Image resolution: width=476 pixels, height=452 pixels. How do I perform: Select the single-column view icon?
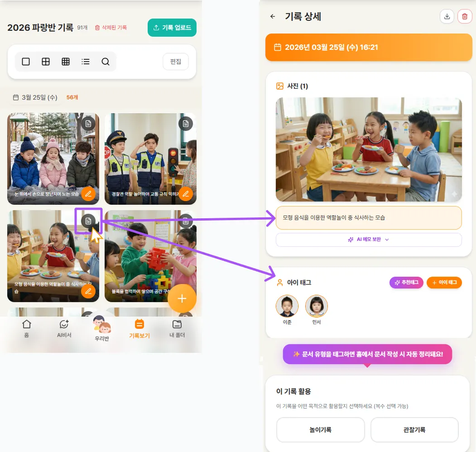point(26,62)
